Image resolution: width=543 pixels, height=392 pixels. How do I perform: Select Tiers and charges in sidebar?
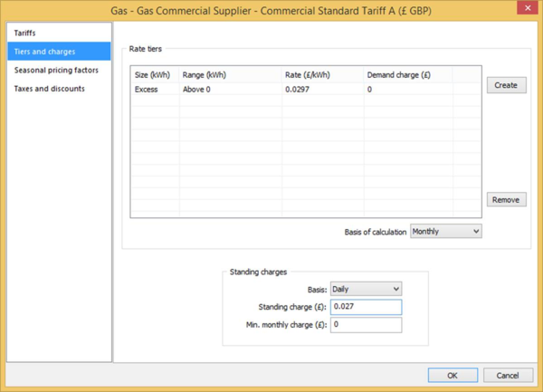tap(44, 52)
